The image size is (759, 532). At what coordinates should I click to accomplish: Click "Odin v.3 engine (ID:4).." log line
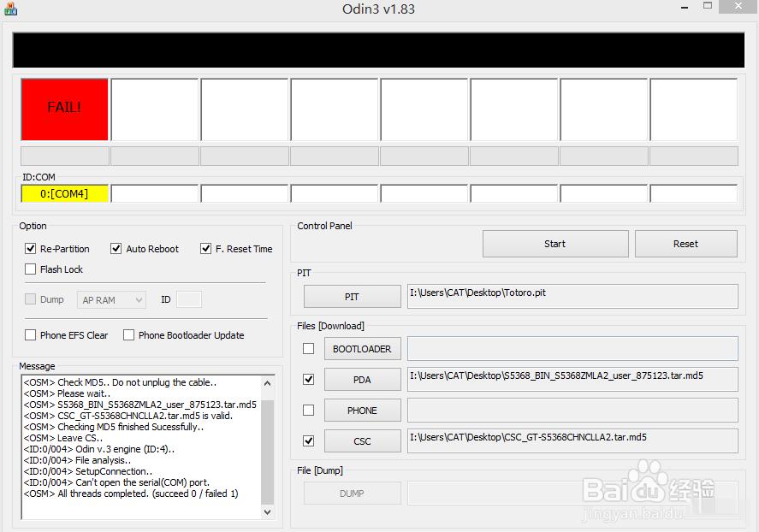coord(99,449)
